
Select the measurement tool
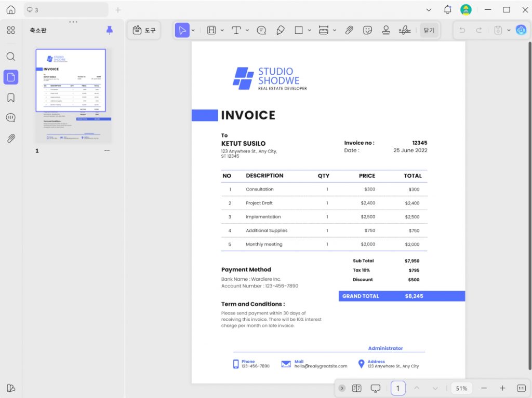tap(323, 30)
